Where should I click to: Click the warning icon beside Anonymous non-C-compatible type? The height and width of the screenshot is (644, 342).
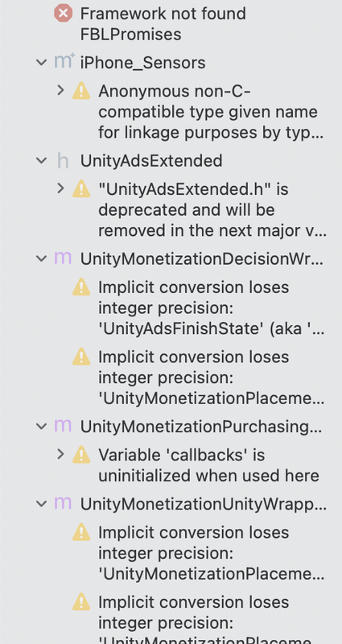81,91
